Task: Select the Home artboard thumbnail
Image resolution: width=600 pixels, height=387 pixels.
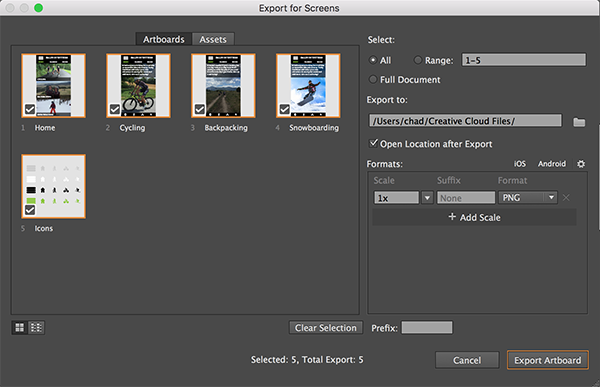Action: (x=54, y=85)
